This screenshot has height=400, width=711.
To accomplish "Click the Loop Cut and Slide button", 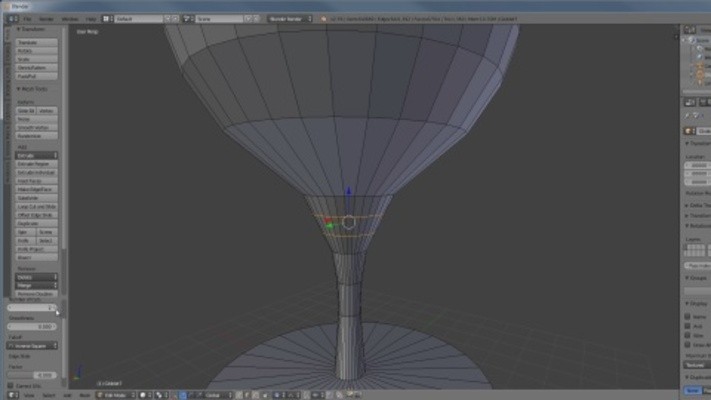I will tap(36, 206).
